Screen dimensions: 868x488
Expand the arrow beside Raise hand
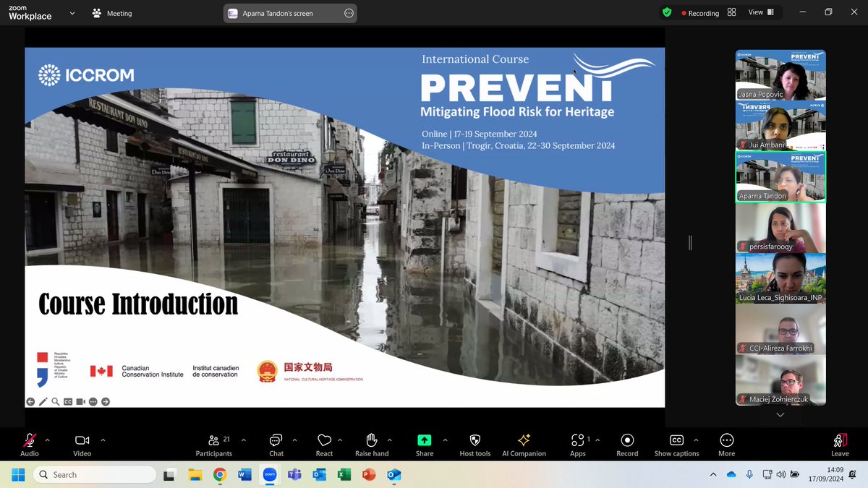point(389,440)
